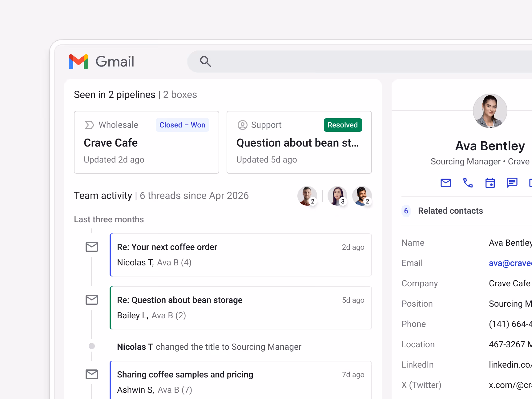Click Seen in 2 pipelines heading
This screenshot has width=532, height=399.
pyautogui.click(x=115, y=95)
